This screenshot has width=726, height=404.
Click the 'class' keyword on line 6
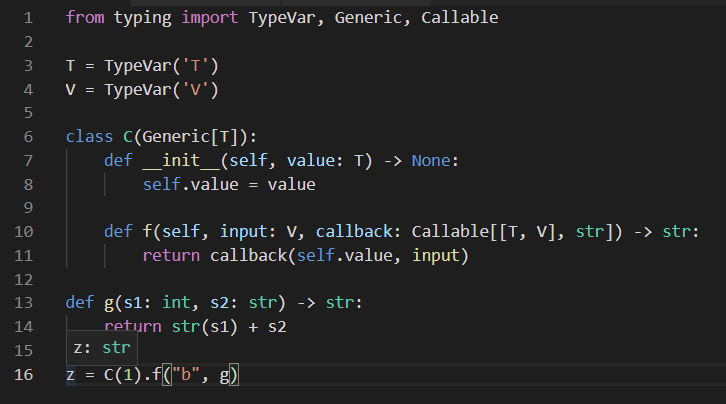point(89,137)
